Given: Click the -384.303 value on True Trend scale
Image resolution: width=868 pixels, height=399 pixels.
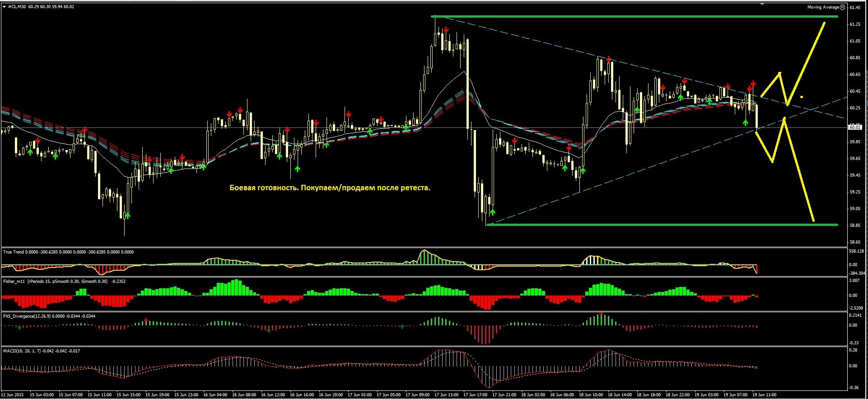Looking at the screenshot, I should click(x=857, y=273).
